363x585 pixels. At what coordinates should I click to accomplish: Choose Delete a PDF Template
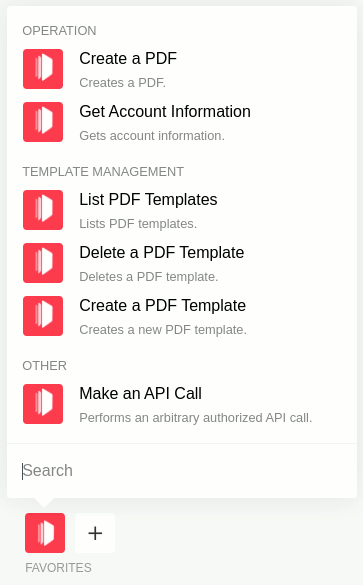point(162,253)
